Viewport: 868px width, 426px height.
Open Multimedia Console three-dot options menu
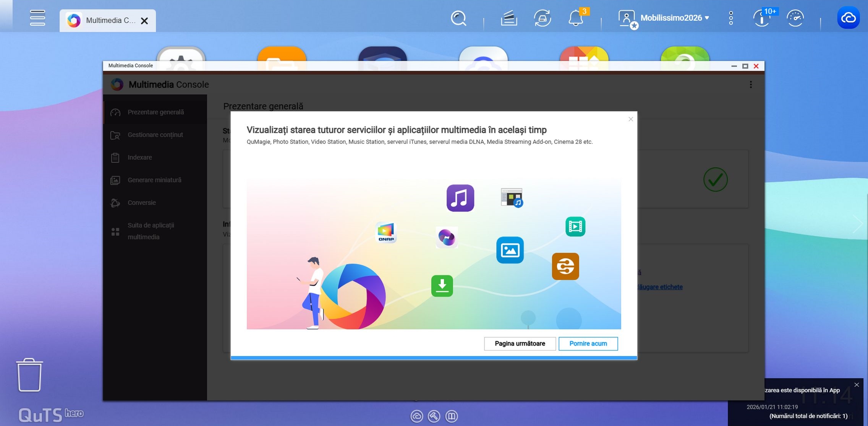pos(751,85)
